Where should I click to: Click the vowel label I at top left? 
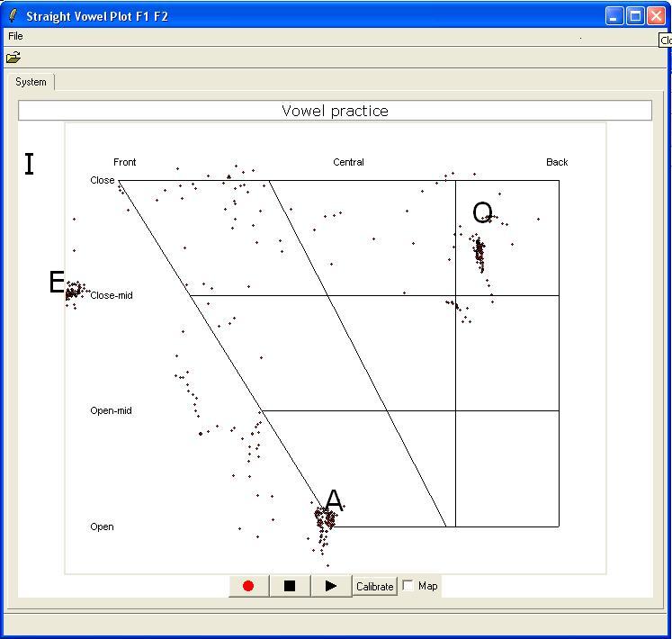click(30, 165)
